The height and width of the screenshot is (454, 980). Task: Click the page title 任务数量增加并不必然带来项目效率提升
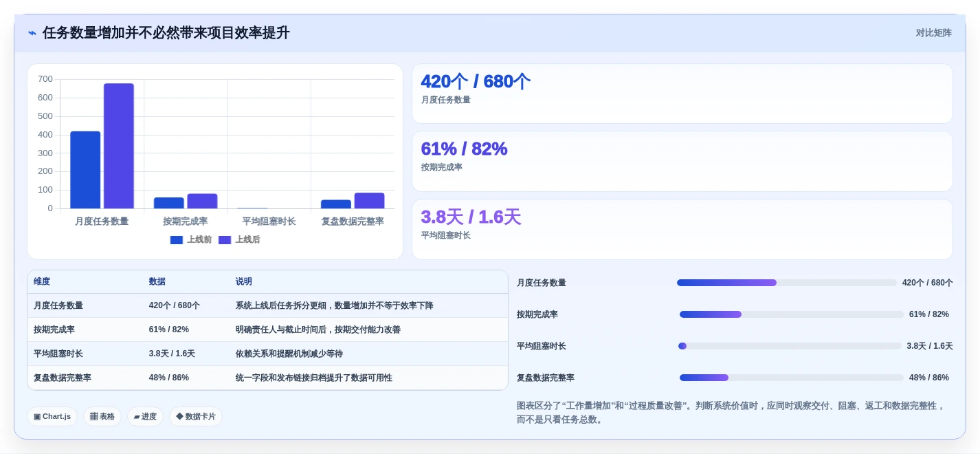pos(166,33)
